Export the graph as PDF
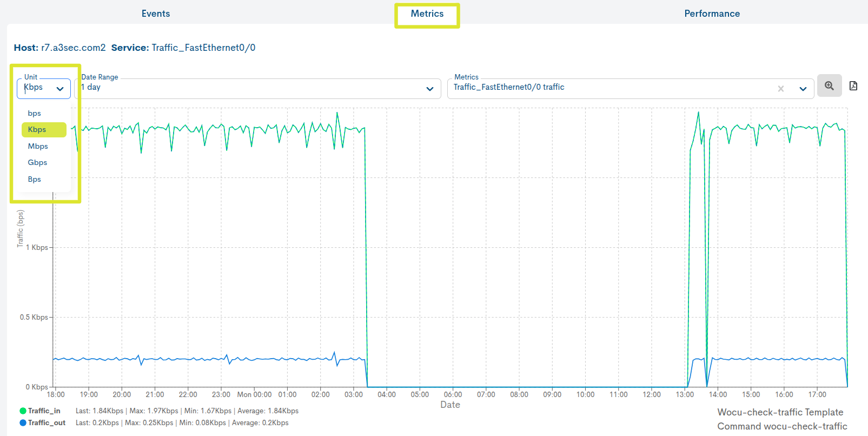Image resolution: width=868 pixels, height=436 pixels. (x=853, y=85)
